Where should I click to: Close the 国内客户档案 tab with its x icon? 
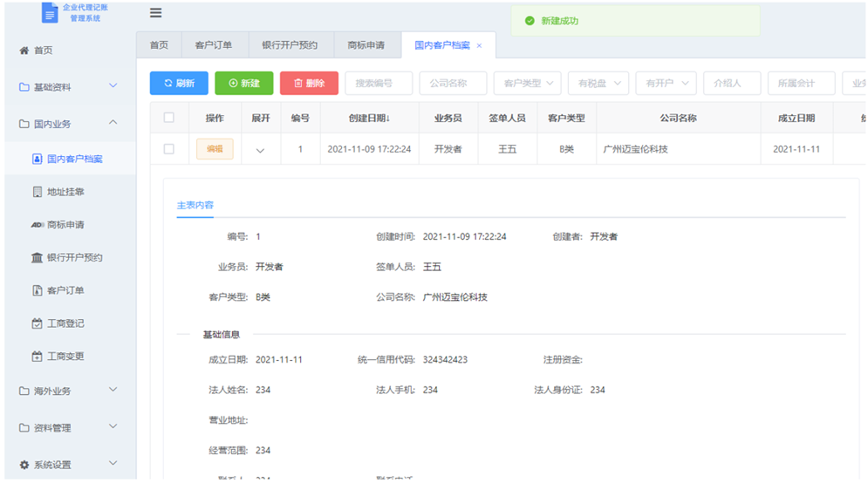point(480,45)
